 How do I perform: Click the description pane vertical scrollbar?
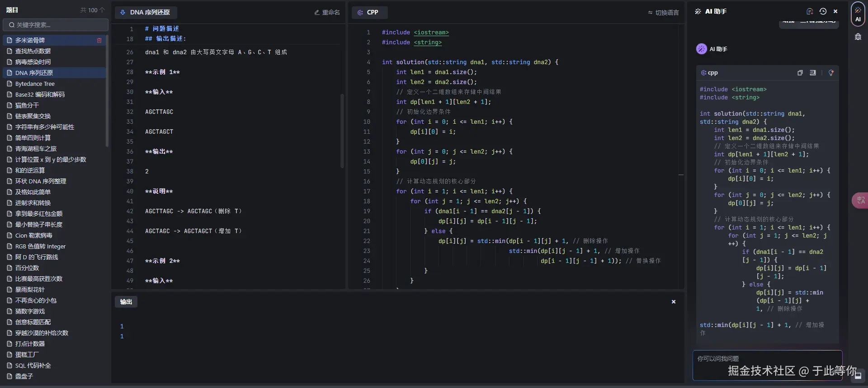point(342,131)
